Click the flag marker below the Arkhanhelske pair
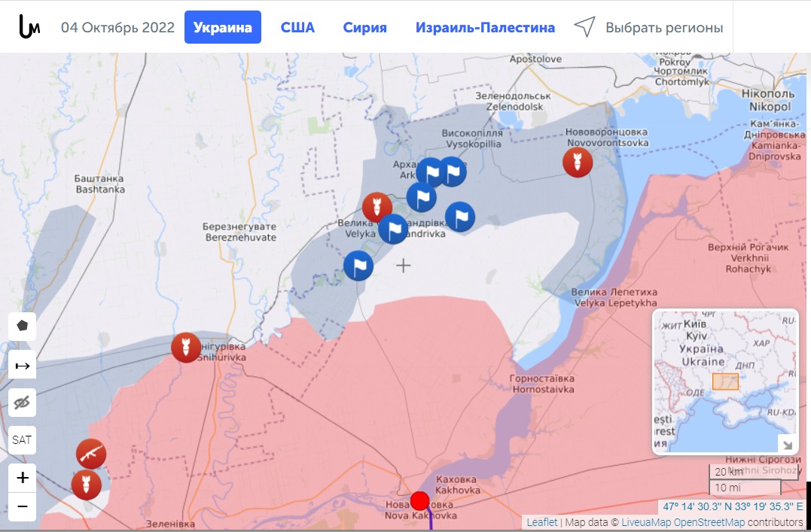The height and width of the screenshot is (532, 811). (422, 197)
